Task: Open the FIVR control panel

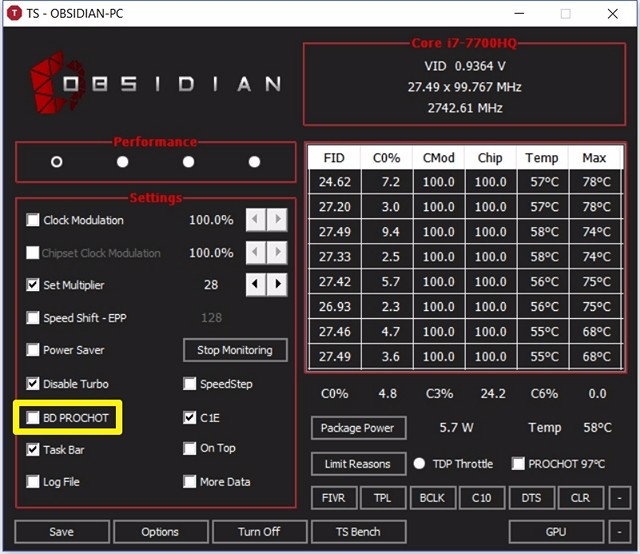Action: click(334, 498)
